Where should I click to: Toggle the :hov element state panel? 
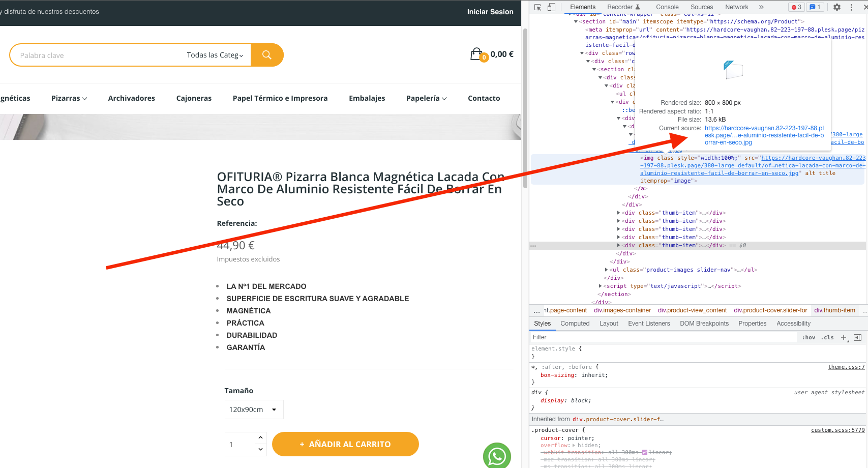pyautogui.click(x=809, y=337)
